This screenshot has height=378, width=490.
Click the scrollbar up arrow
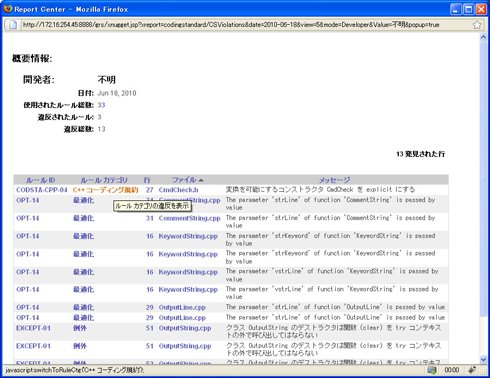483,37
